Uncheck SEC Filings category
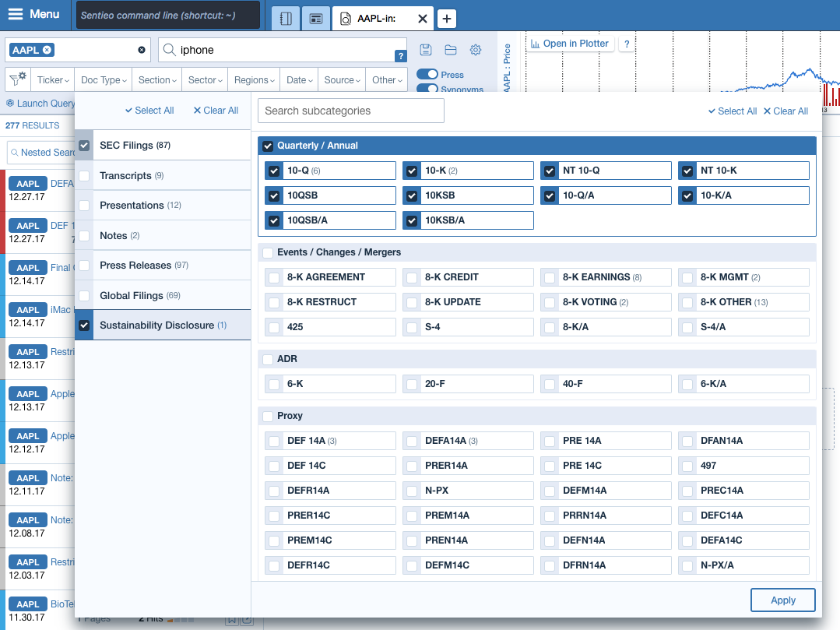This screenshot has width=840, height=630. pyautogui.click(x=84, y=145)
